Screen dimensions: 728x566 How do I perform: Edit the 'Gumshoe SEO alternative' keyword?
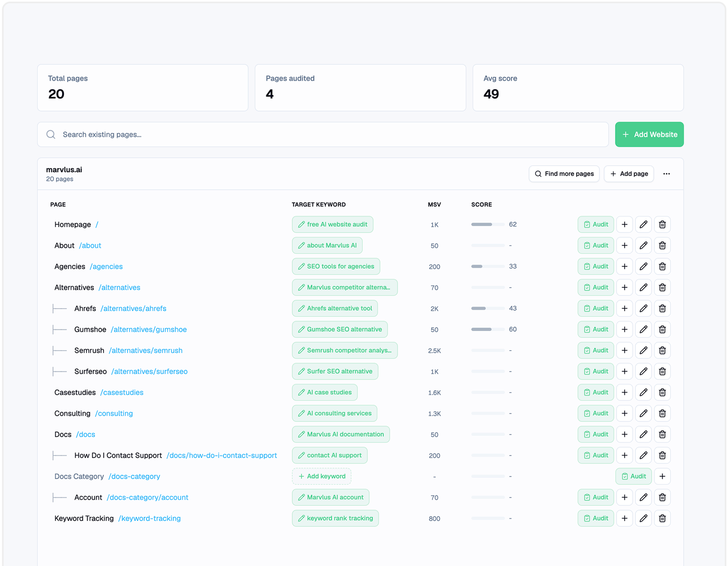340,329
